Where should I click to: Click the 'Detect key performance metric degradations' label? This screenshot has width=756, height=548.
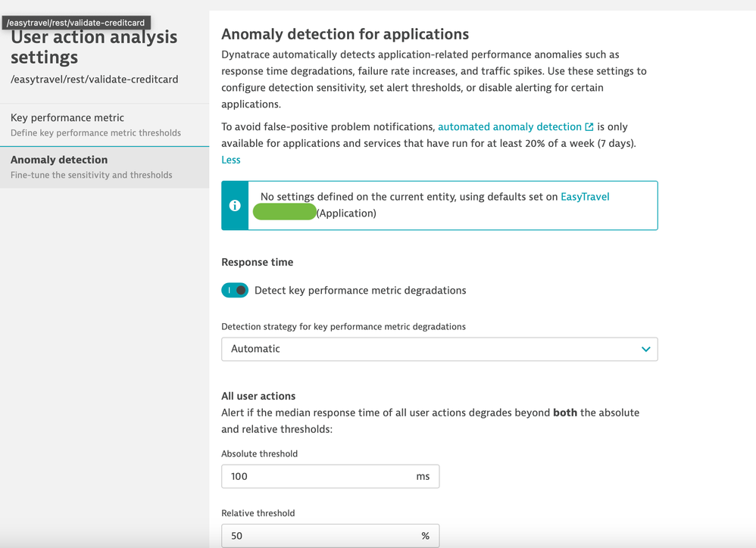(360, 291)
